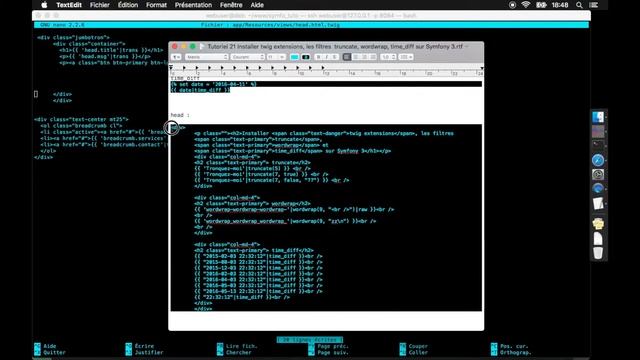Click the ruler's left indent marker
The width and height of the screenshot is (640, 360).
coord(171,68)
